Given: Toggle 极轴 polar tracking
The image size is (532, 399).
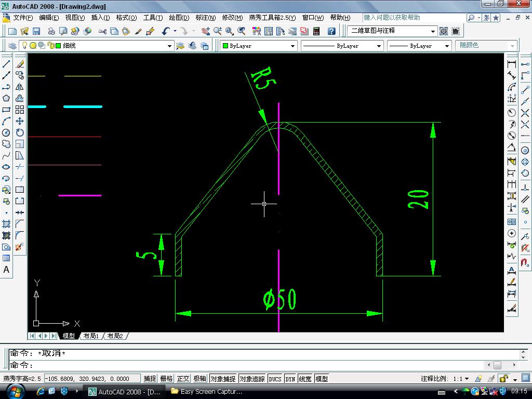Looking at the screenshot, I should pyautogui.click(x=200, y=379).
